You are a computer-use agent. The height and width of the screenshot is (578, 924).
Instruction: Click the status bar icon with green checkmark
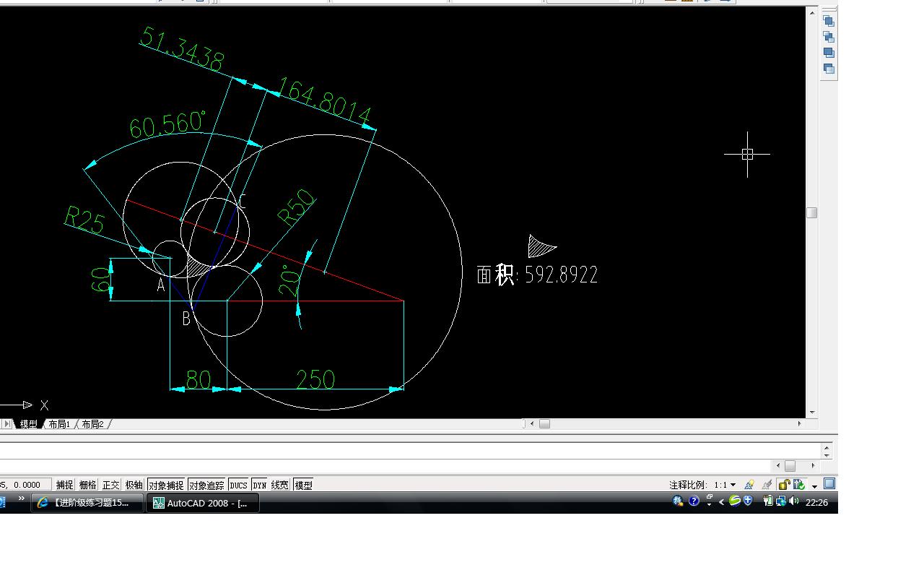[799, 485]
